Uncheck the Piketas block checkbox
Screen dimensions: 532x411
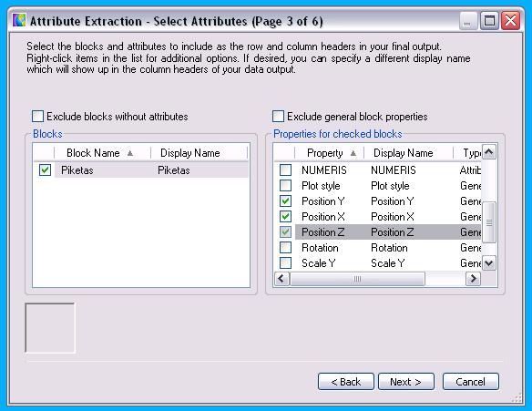coord(45,170)
